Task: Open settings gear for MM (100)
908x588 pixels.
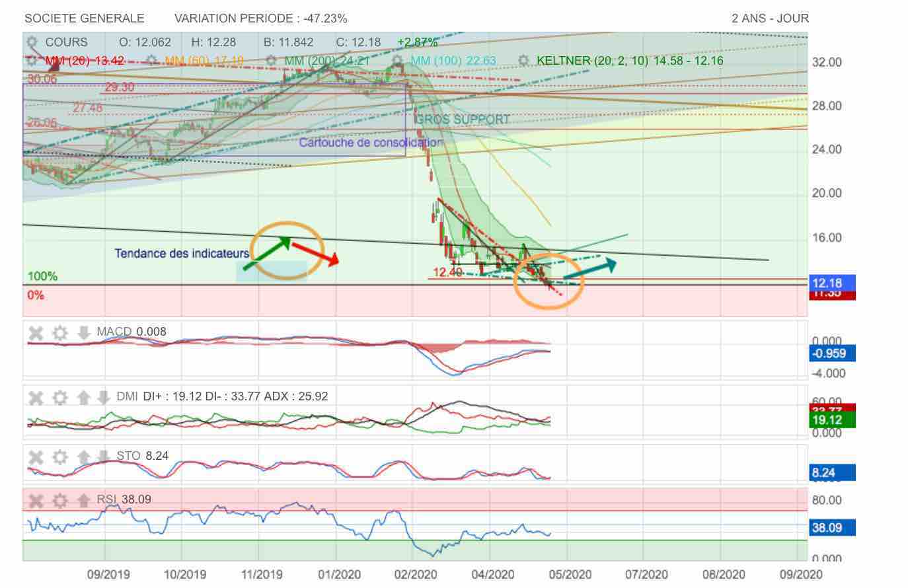Action: pos(397,61)
